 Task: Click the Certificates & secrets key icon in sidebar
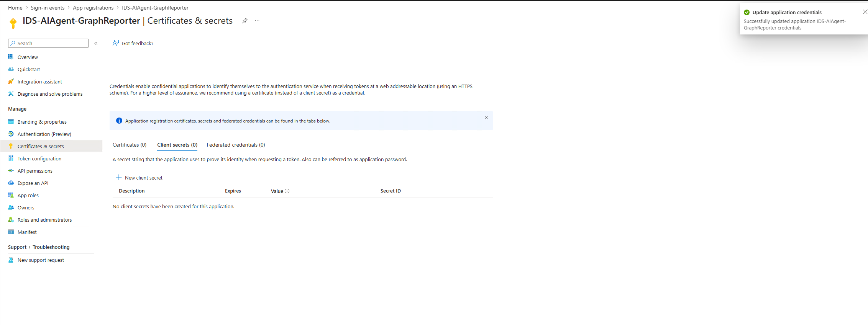coord(11,146)
